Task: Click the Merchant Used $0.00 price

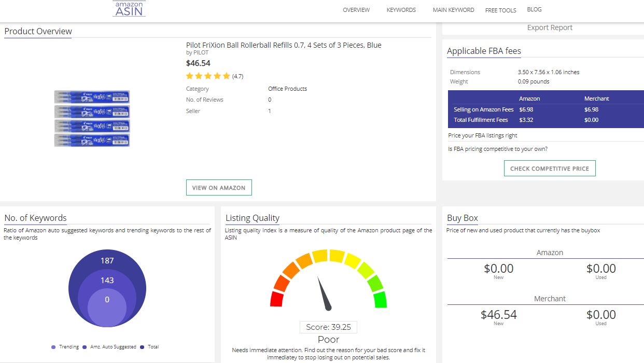Action: (x=601, y=315)
